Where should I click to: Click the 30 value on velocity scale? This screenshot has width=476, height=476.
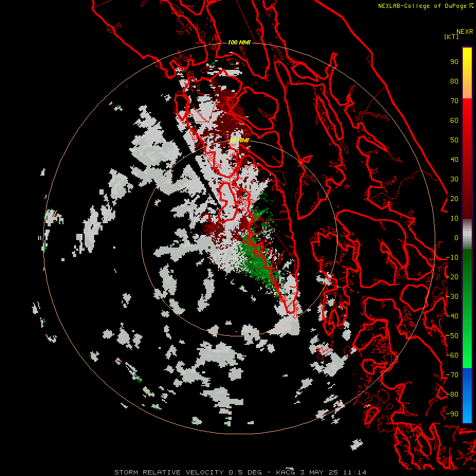(454, 179)
